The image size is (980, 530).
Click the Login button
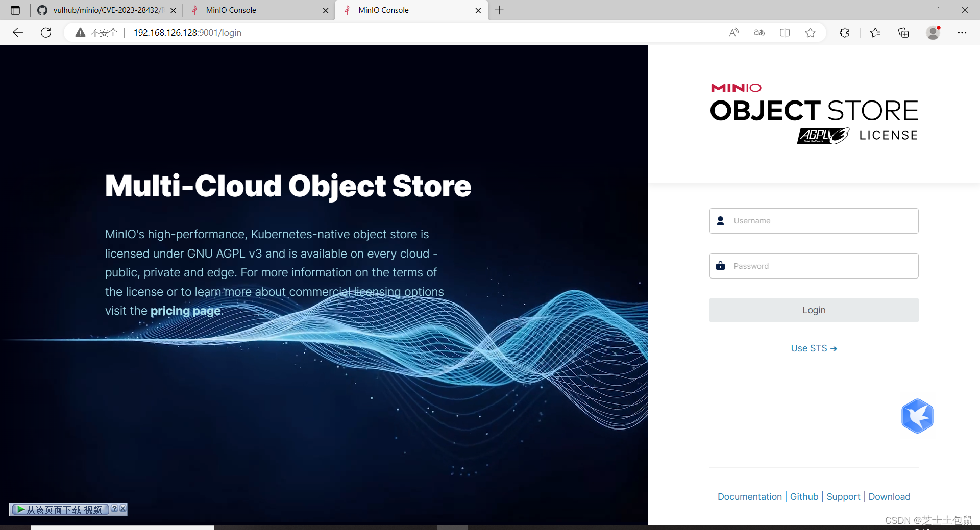coord(814,310)
